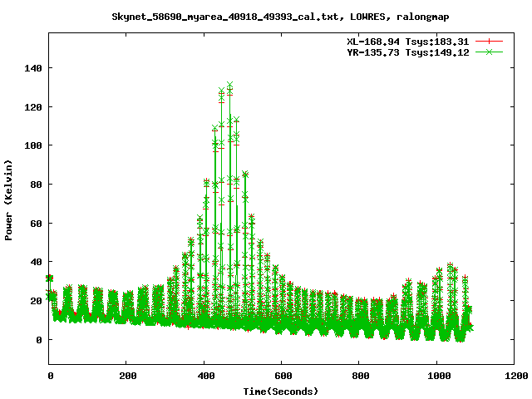The width and height of the screenshot is (532, 399).
Task: Click the green YR legend line sample
Action: [x=489, y=52]
